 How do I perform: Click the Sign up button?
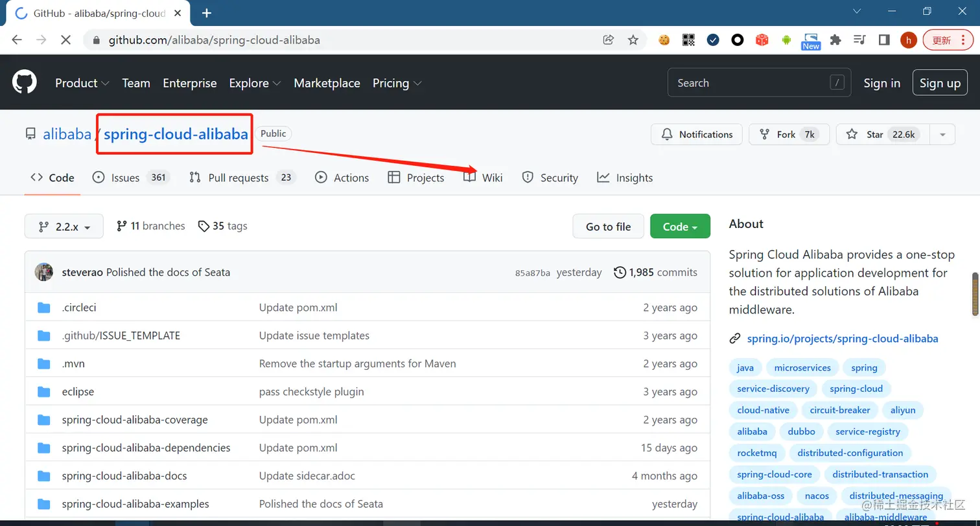pyautogui.click(x=940, y=83)
